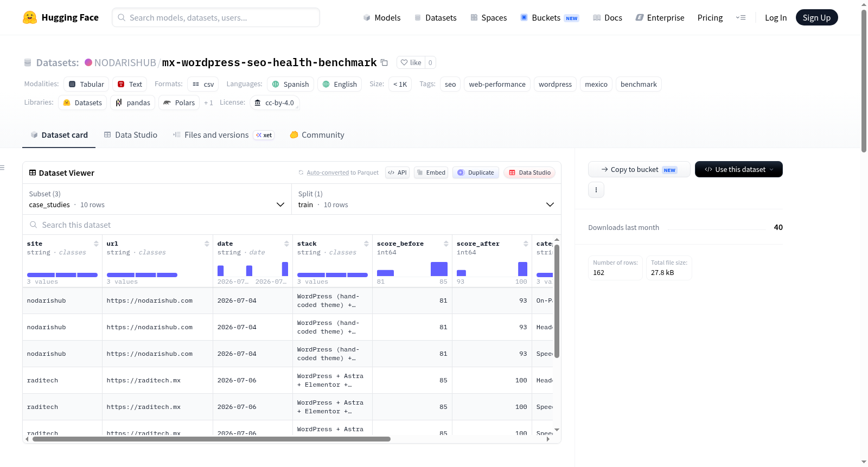Open the Dataset card tab
The width and height of the screenshot is (868, 467).
(59, 135)
